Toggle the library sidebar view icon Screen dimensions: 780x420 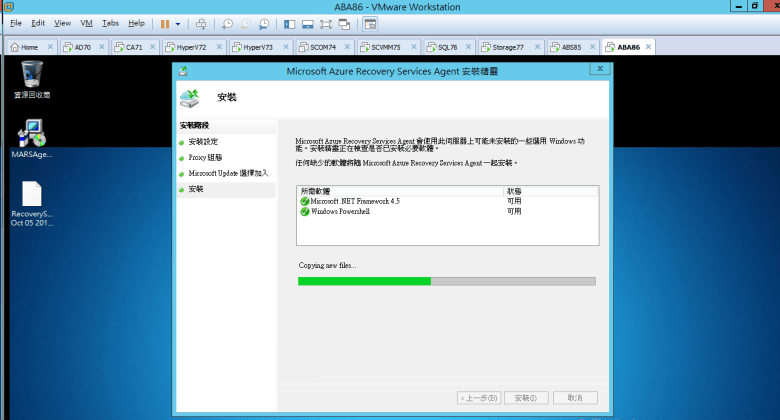pyautogui.click(x=289, y=23)
